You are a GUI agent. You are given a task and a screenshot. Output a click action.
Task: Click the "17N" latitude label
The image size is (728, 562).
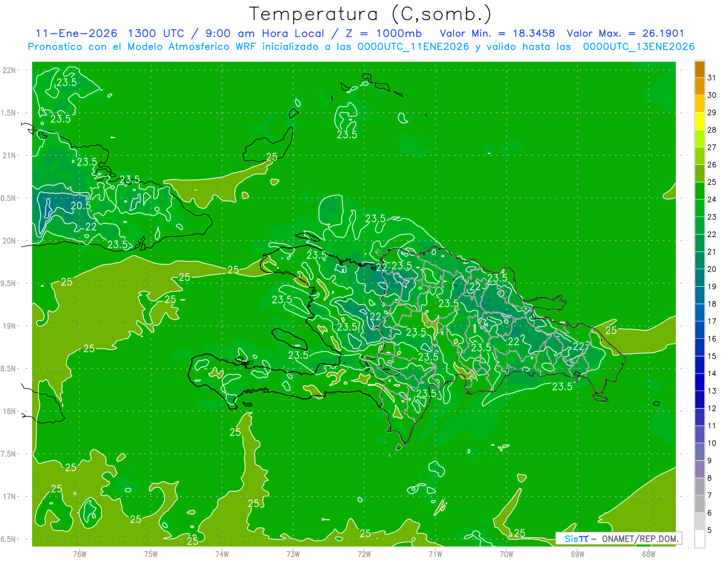click(x=9, y=497)
